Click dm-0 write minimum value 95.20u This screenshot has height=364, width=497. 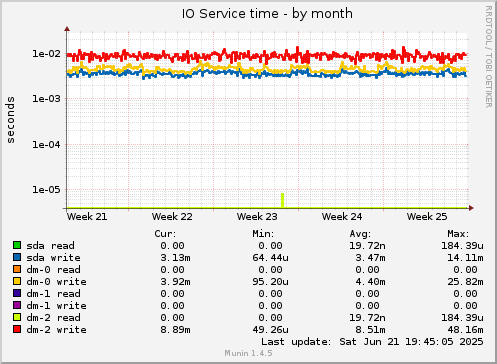click(270, 282)
